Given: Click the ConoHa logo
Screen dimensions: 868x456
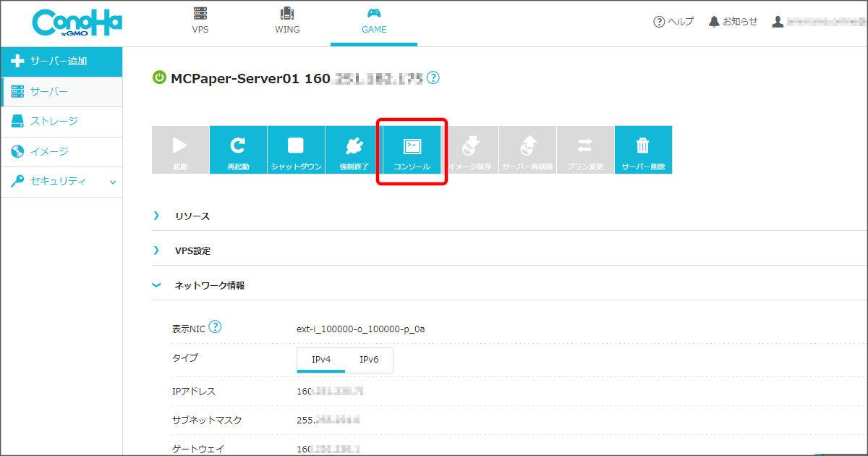Looking at the screenshot, I should pyautogui.click(x=77, y=23).
